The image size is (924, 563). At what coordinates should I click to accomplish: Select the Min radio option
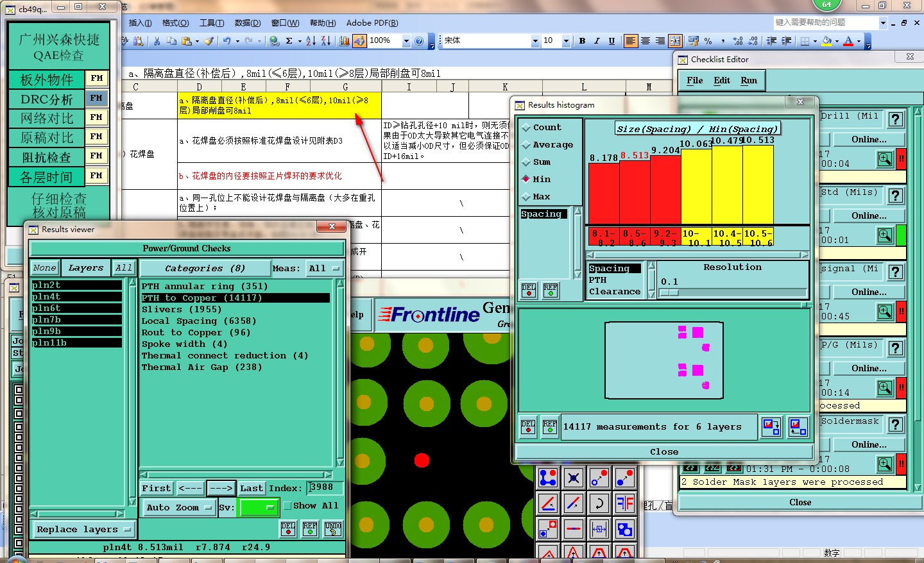pos(536,179)
